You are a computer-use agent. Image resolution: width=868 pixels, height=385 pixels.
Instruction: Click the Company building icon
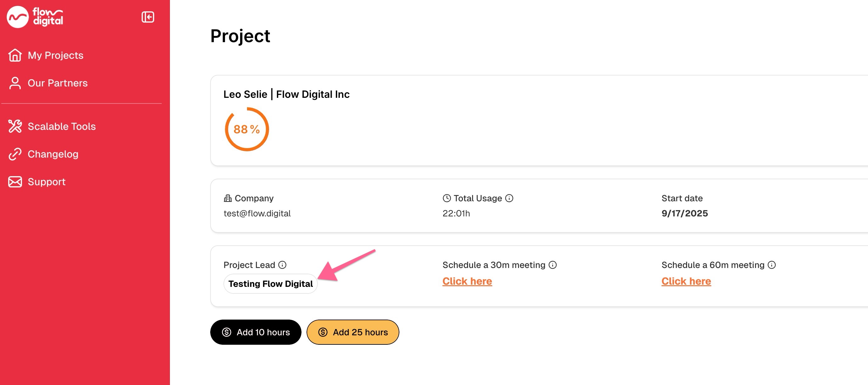(228, 198)
